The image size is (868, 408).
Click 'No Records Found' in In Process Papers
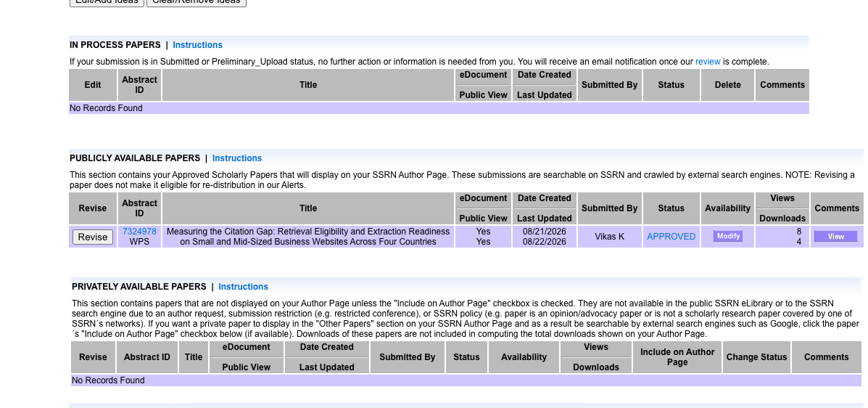(x=107, y=108)
